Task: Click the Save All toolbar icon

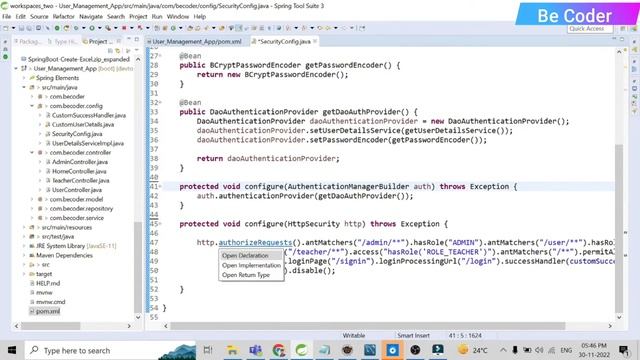Action: point(29,28)
